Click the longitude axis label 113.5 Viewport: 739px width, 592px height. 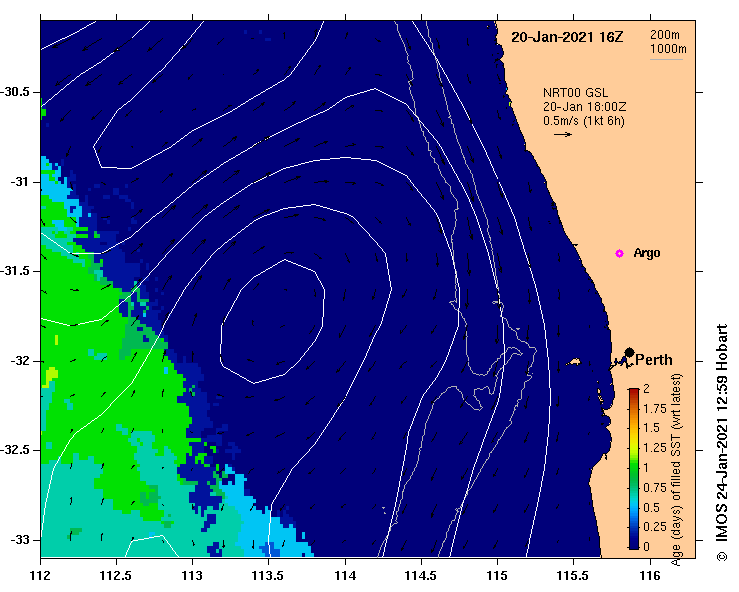(269, 576)
